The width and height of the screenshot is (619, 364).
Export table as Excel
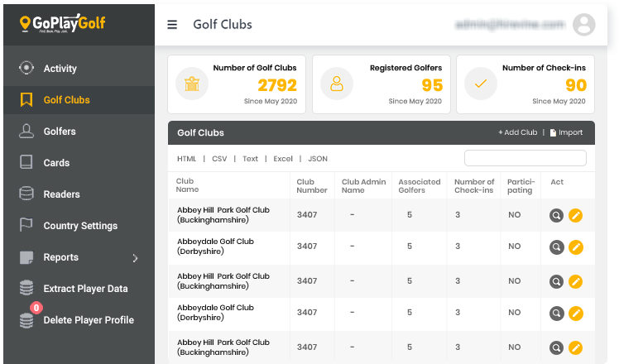point(283,159)
